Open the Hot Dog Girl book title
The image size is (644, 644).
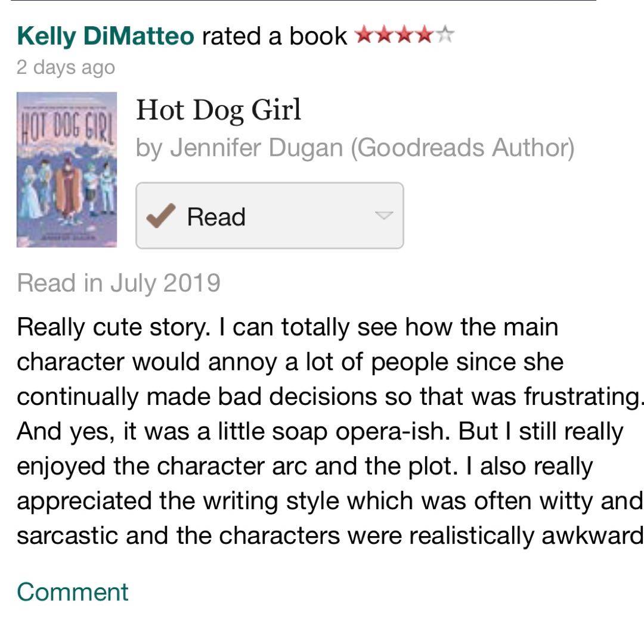[x=218, y=111]
